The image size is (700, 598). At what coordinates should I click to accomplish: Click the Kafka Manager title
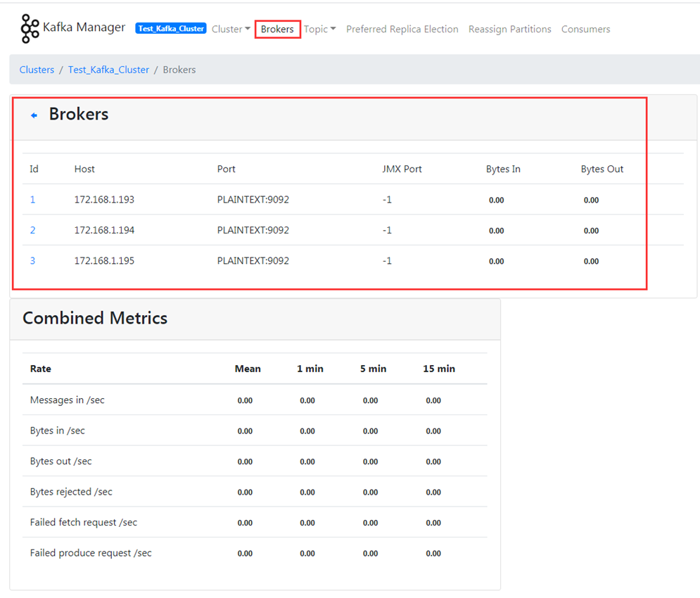pyautogui.click(x=84, y=27)
